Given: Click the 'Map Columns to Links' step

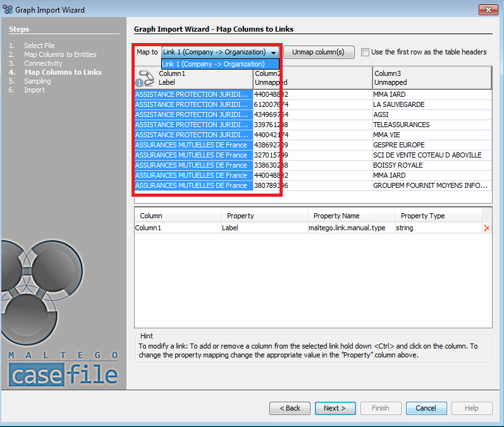Looking at the screenshot, I should (63, 72).
